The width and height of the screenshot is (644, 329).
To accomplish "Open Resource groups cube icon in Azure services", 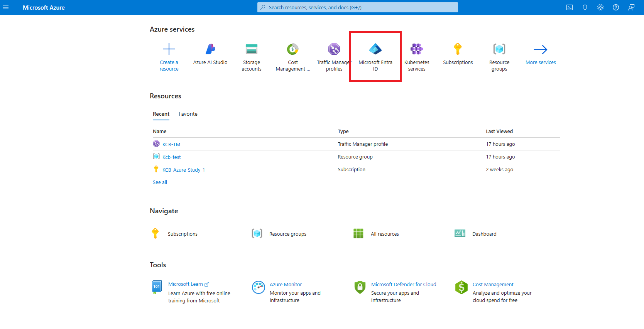I will 499,49.
